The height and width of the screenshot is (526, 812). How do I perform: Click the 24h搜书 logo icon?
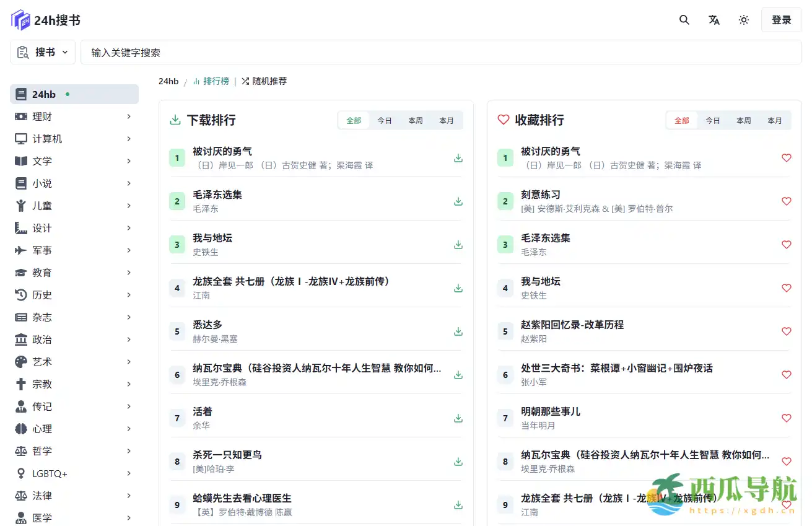point(19,19)
